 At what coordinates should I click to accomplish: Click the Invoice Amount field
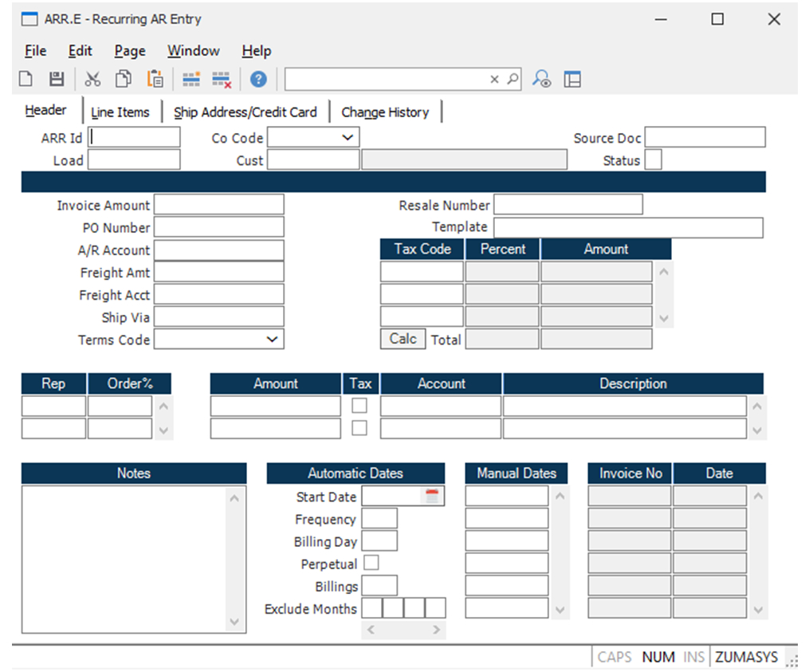[x=218, y=204]
